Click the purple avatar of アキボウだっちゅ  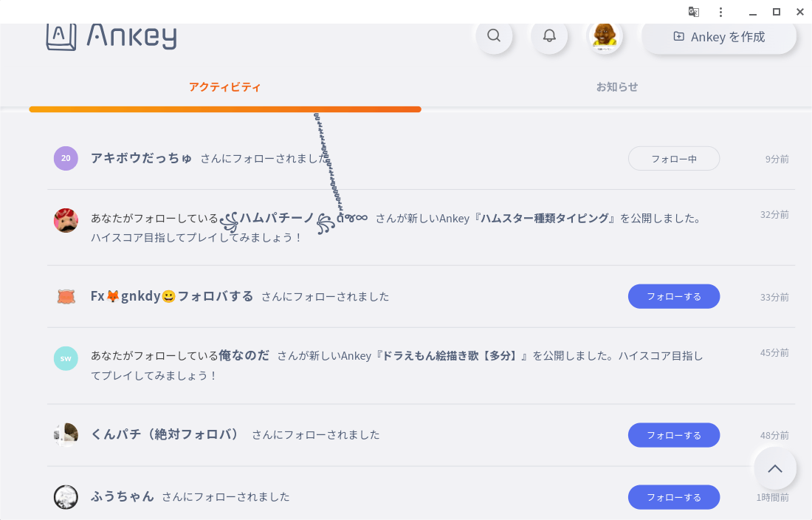click(66, 158)
